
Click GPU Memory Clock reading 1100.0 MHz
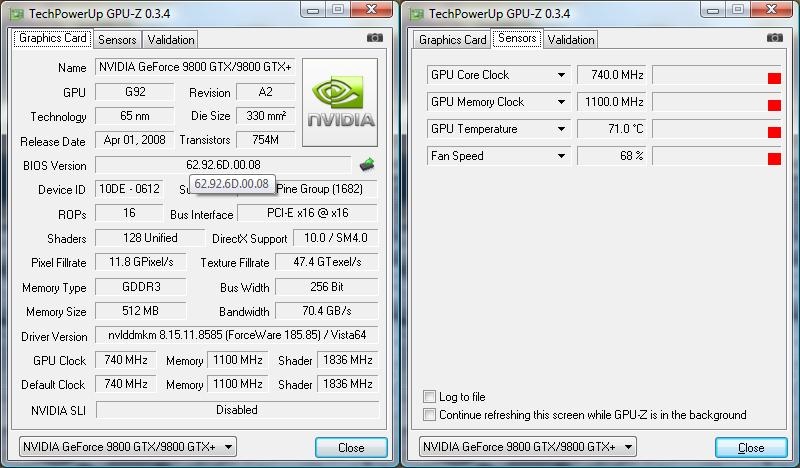(x=612, y=102)
